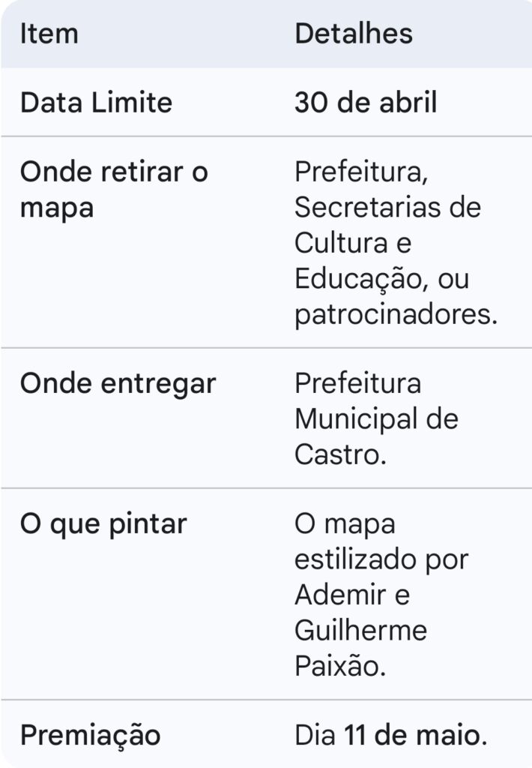This screenshot has height=768, width=532.
Task: Click the "Municipal de" text line
Action: (x=375, y=418)
